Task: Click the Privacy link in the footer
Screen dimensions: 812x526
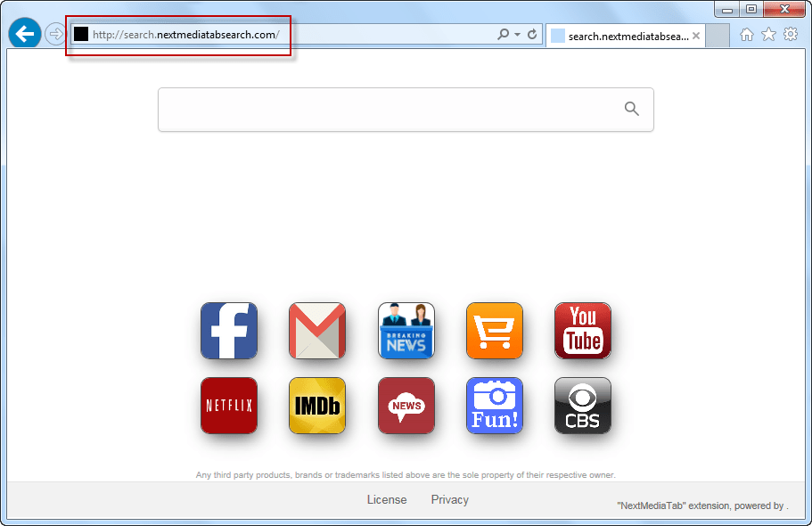Action: pyautogui.click(x=449, y=499)
